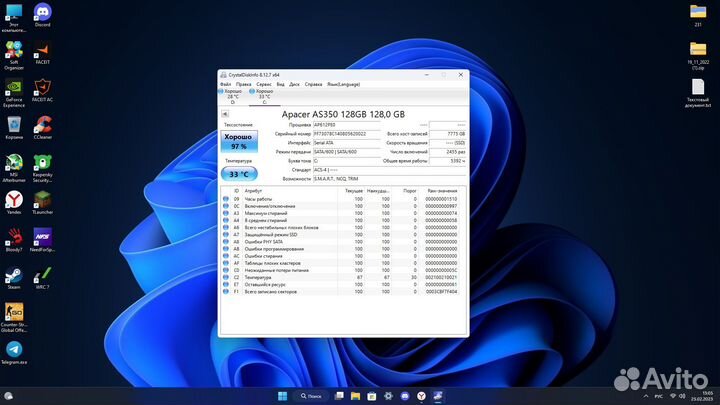Open the Discord desktop shortcut
Image resolution: width=720 pixels, height=405 pixels.
point(42,12)
